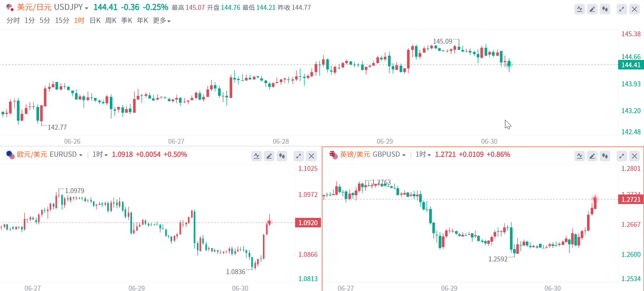Click the USDJPY change percent -0.25%
Viewport: 644px width, 291px height.
pyautogui.click(x=155, y=7)
